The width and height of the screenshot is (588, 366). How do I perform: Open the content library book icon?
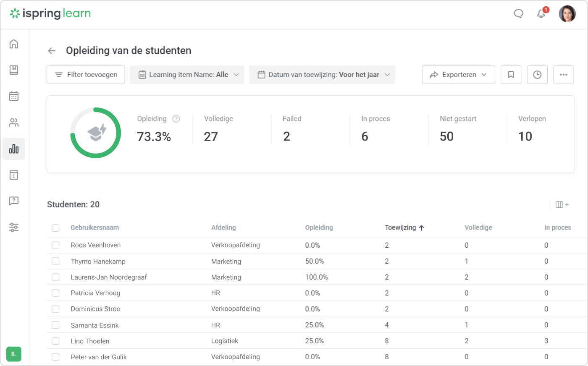(x=14, y=70)
